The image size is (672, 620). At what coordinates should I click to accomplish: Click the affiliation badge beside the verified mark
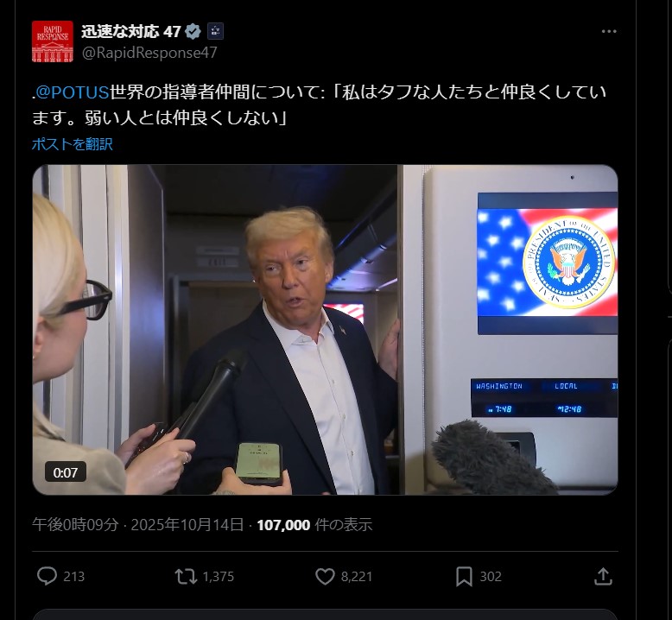point(216,31)
